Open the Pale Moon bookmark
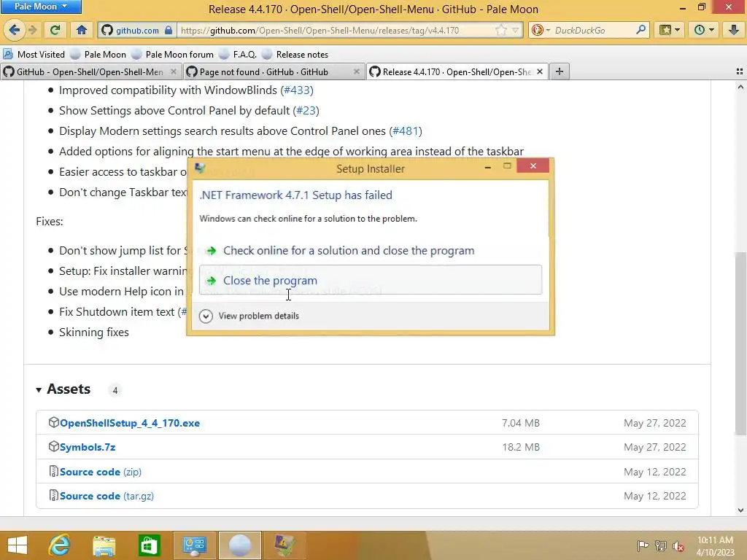 [x=98, y=54]
